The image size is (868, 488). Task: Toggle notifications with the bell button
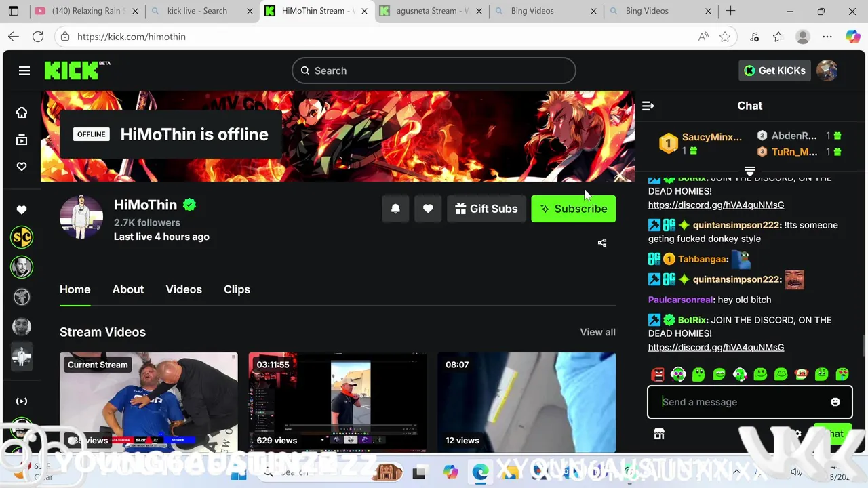(395, 209)
